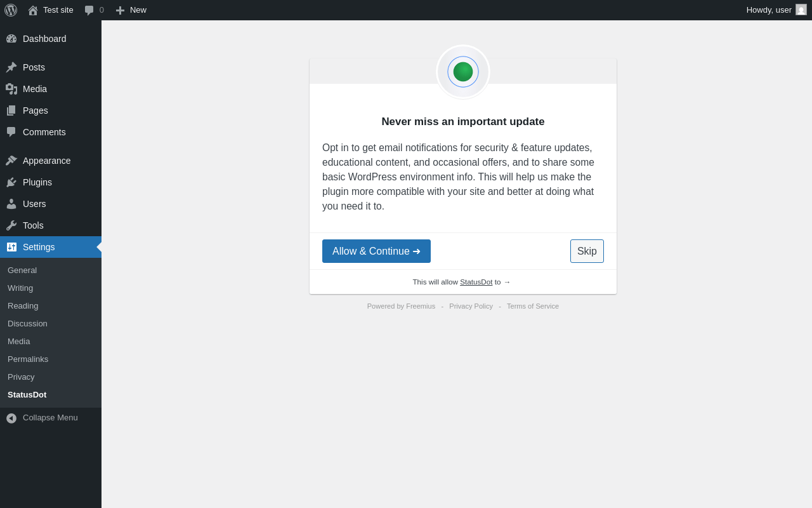
Task: Open Writing settings submenu
Action: 20,288
